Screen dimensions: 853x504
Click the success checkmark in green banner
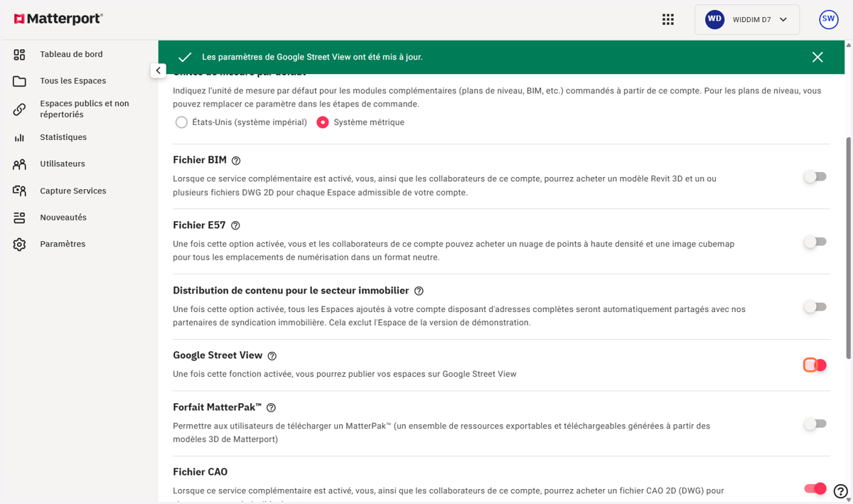click(185, 57)
